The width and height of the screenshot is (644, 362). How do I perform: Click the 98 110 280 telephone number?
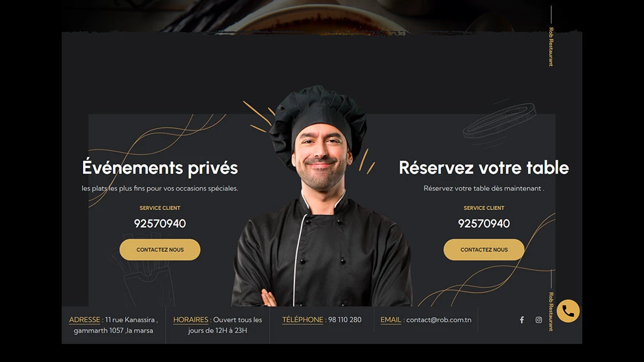coord(344,320)
